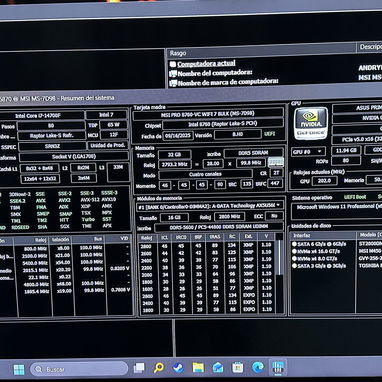Screen dimensions: 382x382
Task: Click the 16 GB module size value
Action: [174, 217]
